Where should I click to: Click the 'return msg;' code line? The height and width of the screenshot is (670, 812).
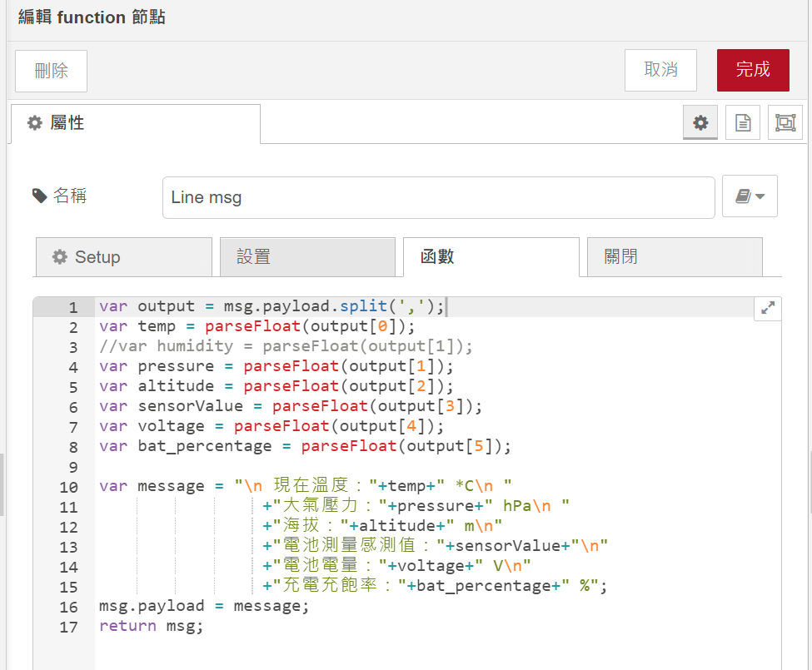pos(151,626)
